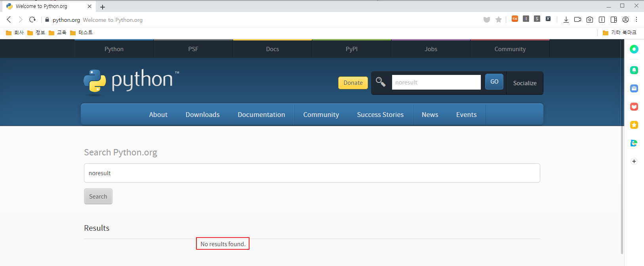Screen dimensions: 644x266
Task: Open a new browser tab
Action: point(103,7)
